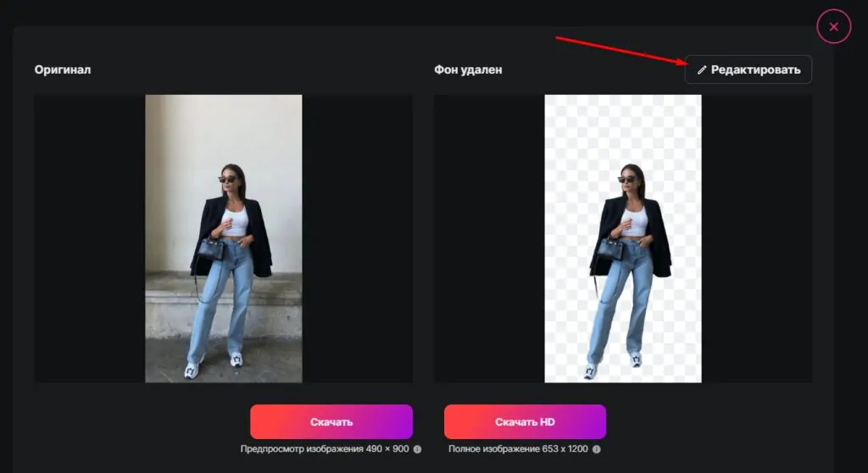The height and width of the screenshot is (473, 868).
Task: Click text Полное изображение 653 x 1200
Action: (x=518, y=448)
